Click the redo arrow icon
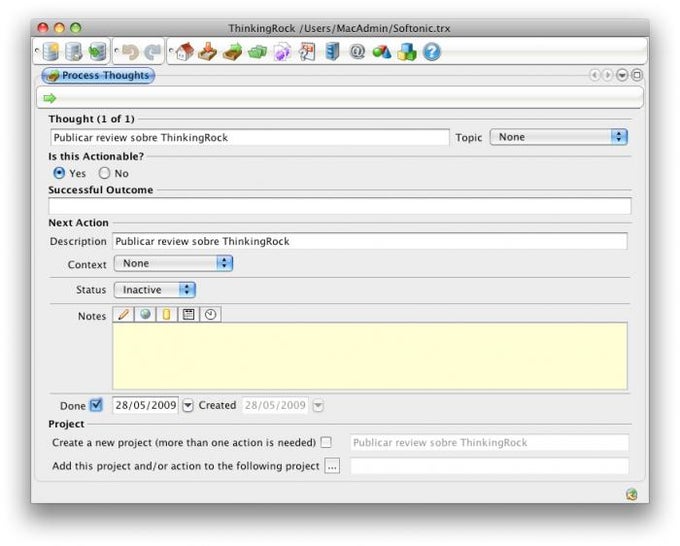 tap(152, 52)
